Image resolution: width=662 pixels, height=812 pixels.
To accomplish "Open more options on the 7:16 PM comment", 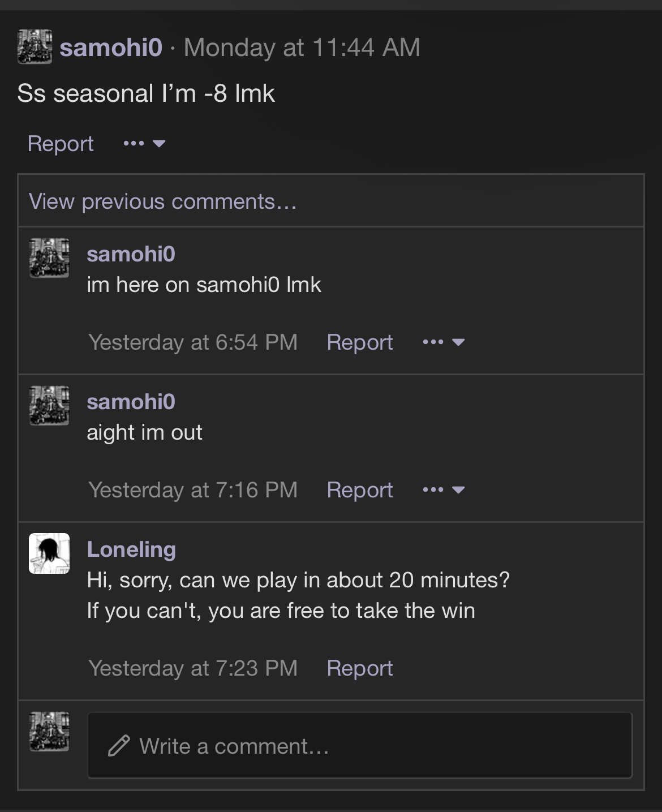I will click(x=444, y=490).
